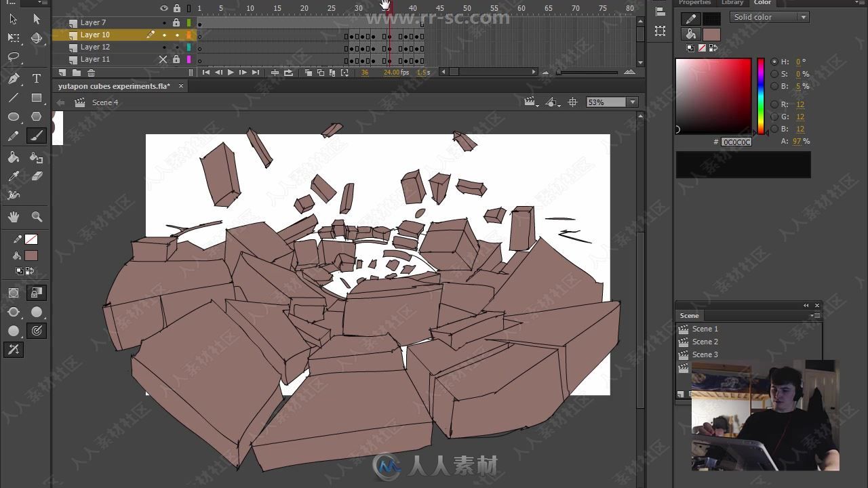Image resolution: width=868 pixels, height=488 pixels.
Task: Delete layer with trash icon
Action: point(90,73)
